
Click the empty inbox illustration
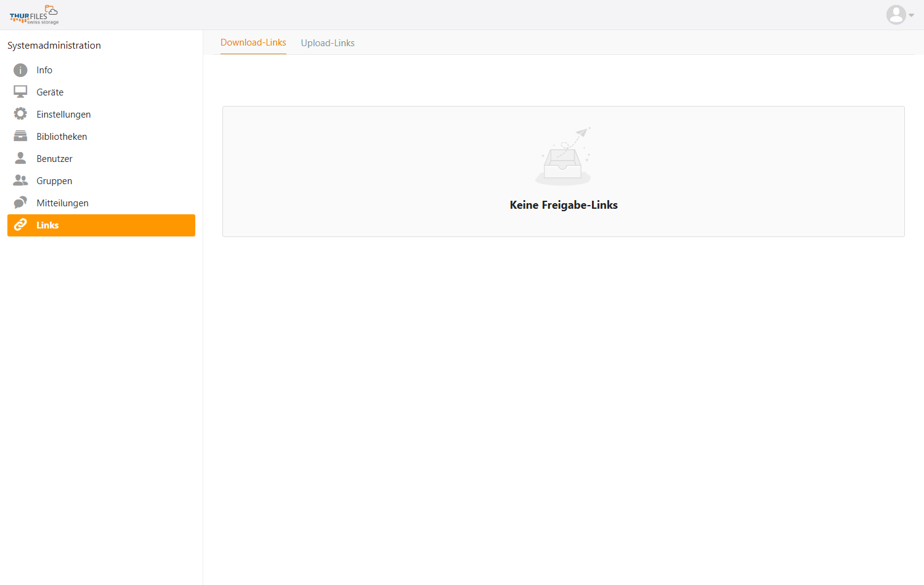pyautogui.click(x=563, y=156)
